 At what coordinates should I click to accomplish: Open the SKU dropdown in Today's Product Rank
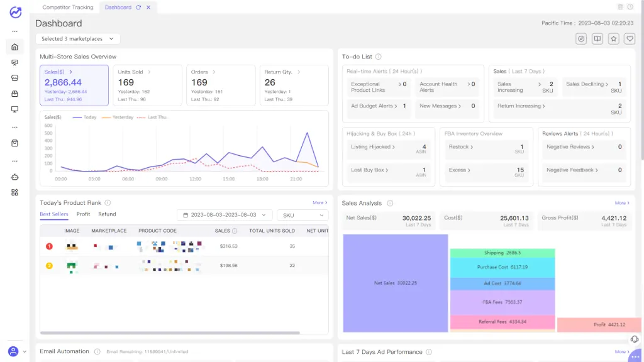(302, 214)
